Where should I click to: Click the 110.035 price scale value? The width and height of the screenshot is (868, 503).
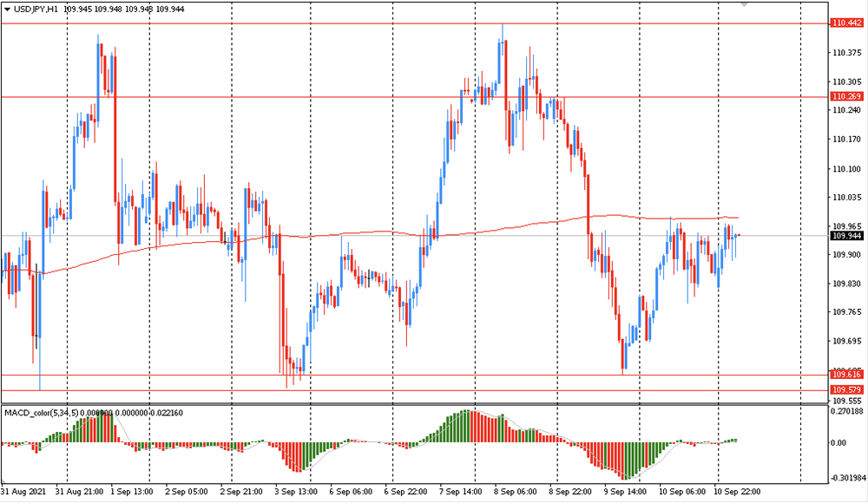tap(847, 198)
